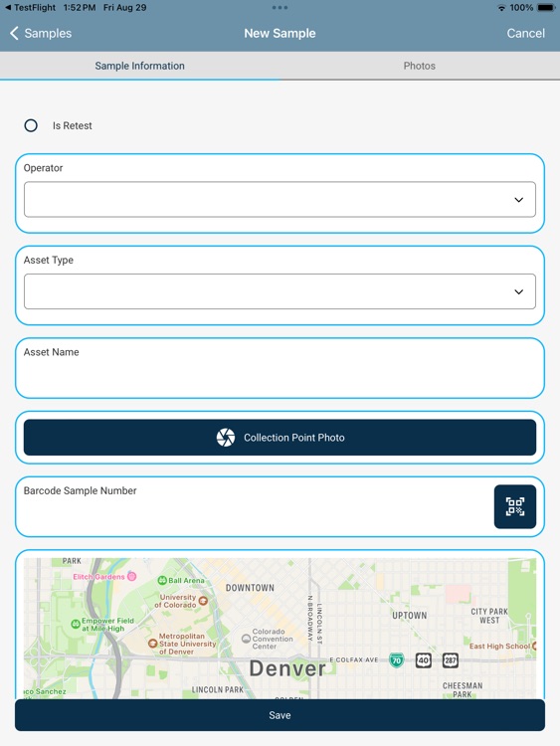Tap the DOWNTOWN label on map
The height and width of the screenshot is (746, 560).
pyautogui.click(x=250, y=588)
